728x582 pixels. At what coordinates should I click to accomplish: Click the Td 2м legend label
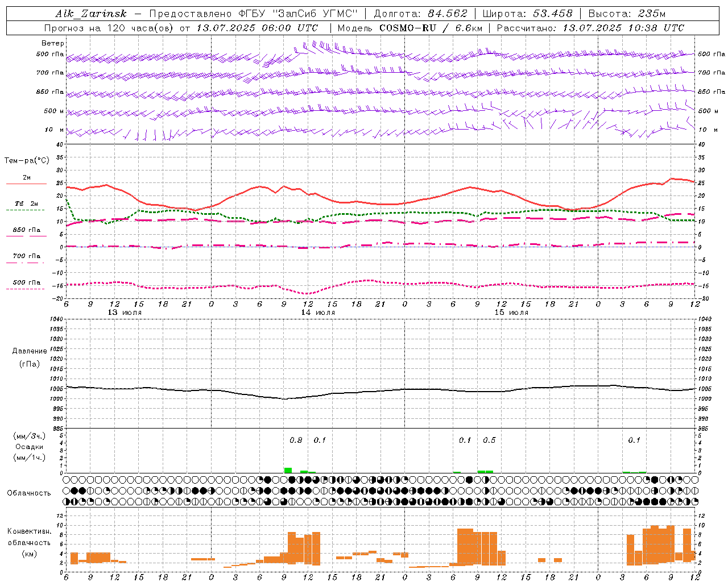click(26, 203)
